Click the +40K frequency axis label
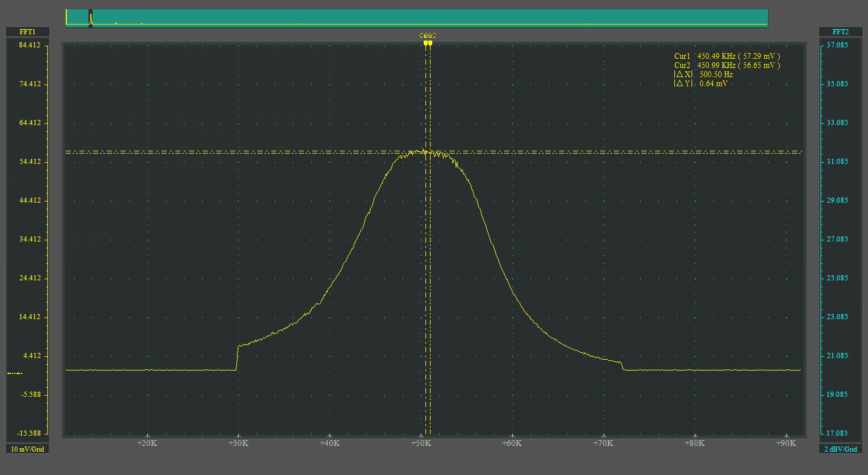The width and height of the screenshot is (868, 475). [329, 443]
